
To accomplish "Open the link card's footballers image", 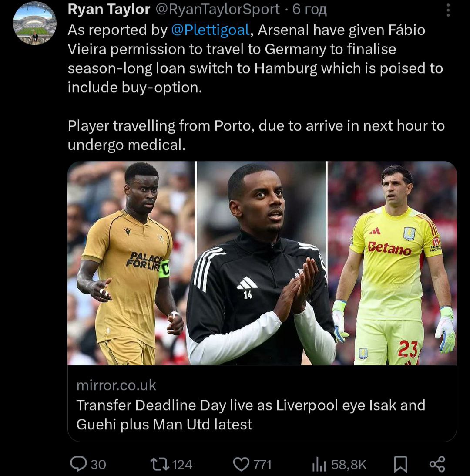I will pos(262,263).
